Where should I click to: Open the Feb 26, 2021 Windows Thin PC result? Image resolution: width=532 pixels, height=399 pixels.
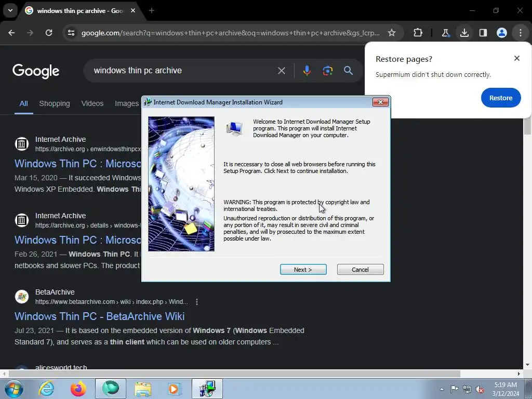coord(77,240)
